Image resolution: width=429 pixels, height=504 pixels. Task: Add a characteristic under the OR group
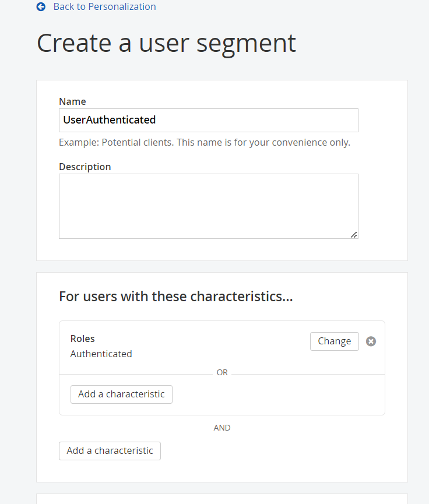coord(122,394)
